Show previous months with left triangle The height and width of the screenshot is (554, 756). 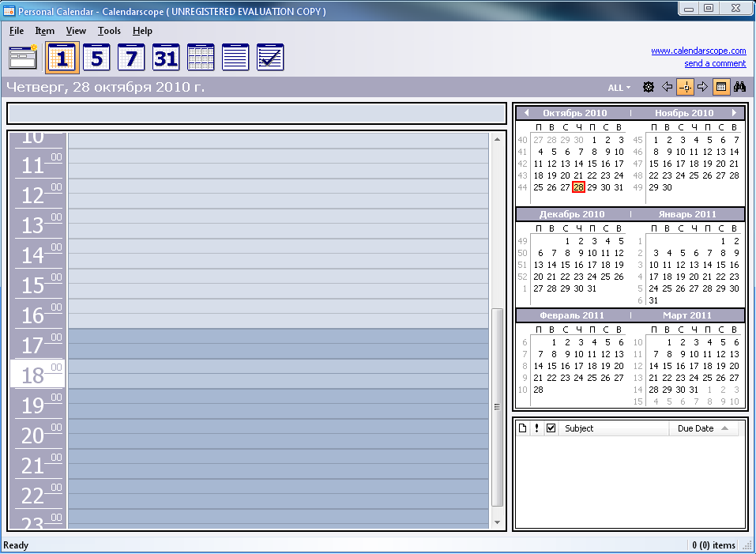(526, 113)
